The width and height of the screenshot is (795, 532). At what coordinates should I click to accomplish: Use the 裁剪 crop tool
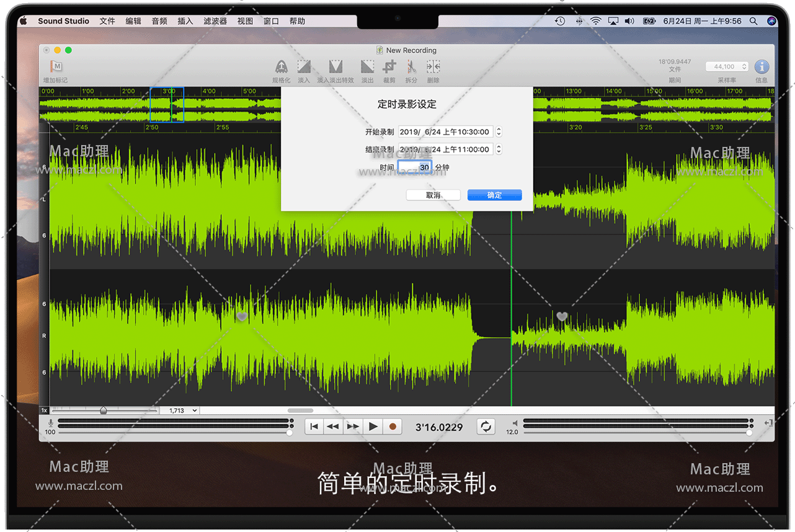coord(389,67)
